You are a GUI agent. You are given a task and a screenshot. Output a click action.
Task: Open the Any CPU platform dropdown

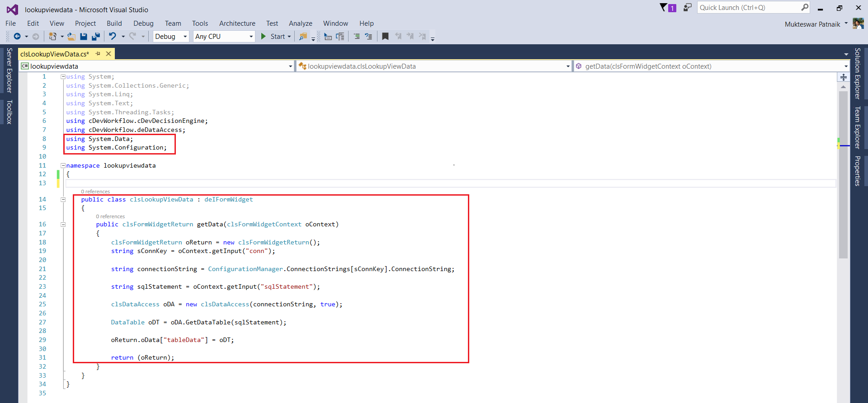224,37
